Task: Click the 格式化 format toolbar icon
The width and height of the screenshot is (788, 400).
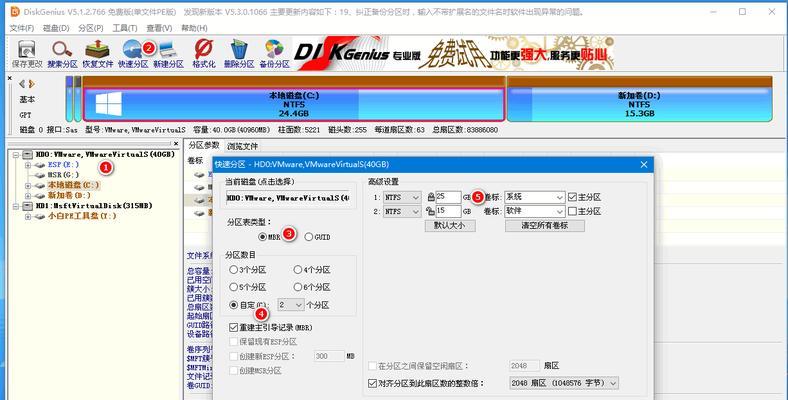Action: [x=204, y=53]
